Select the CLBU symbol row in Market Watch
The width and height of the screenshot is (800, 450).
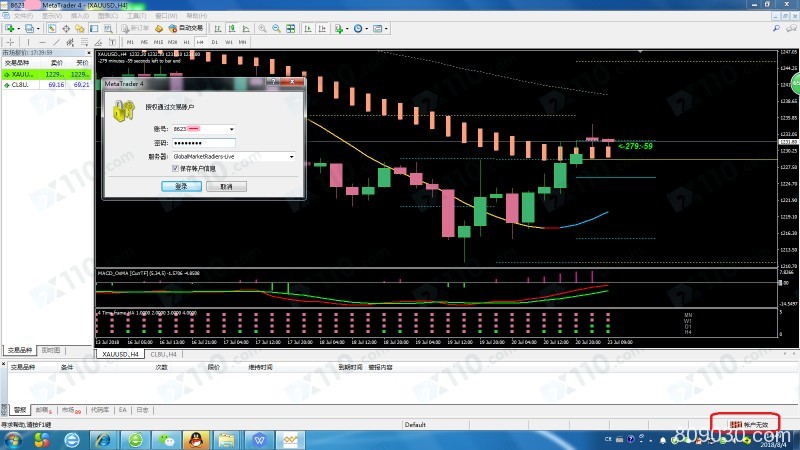click(47, 85)
